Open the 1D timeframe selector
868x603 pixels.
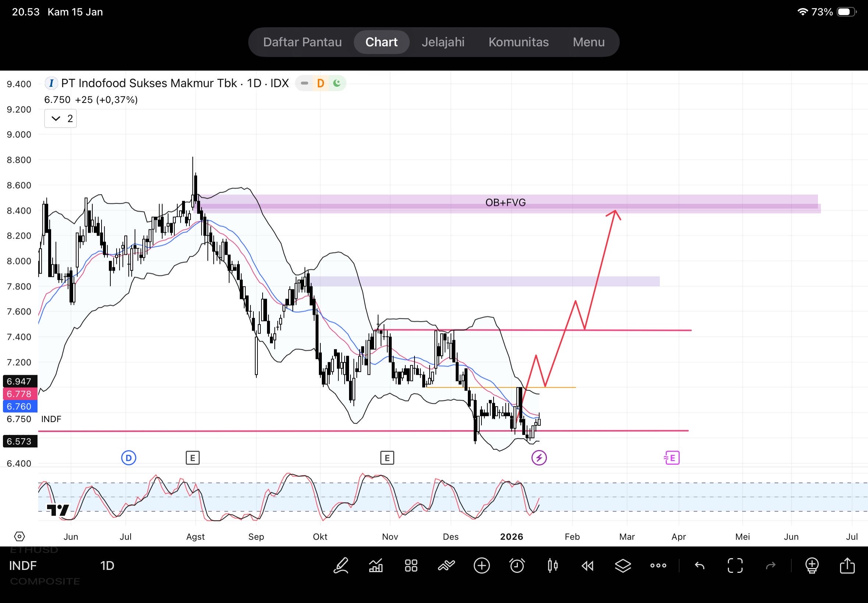point(107,565)
